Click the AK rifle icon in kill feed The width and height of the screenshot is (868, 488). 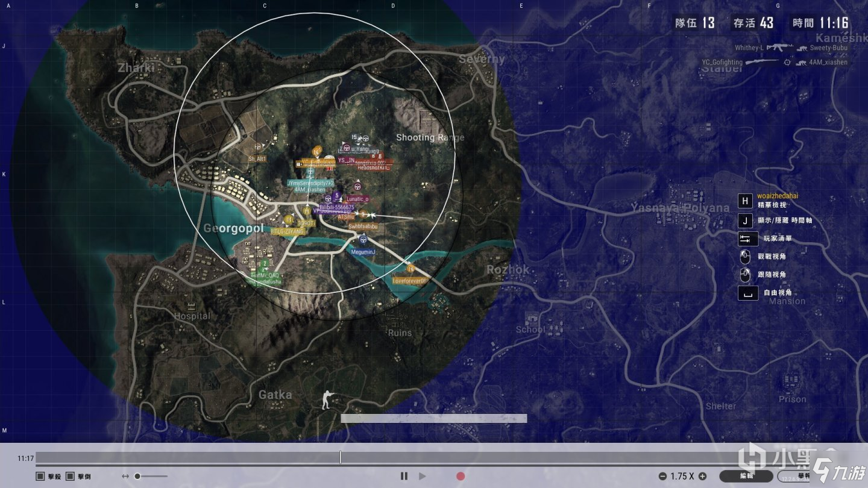[x=780, y=48]
